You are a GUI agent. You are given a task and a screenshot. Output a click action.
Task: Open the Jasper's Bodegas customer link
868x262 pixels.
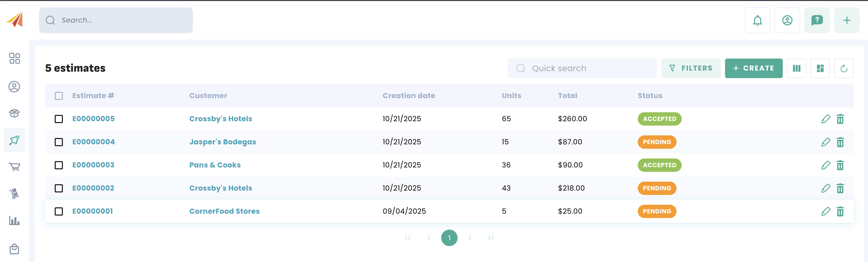[223, 142]
